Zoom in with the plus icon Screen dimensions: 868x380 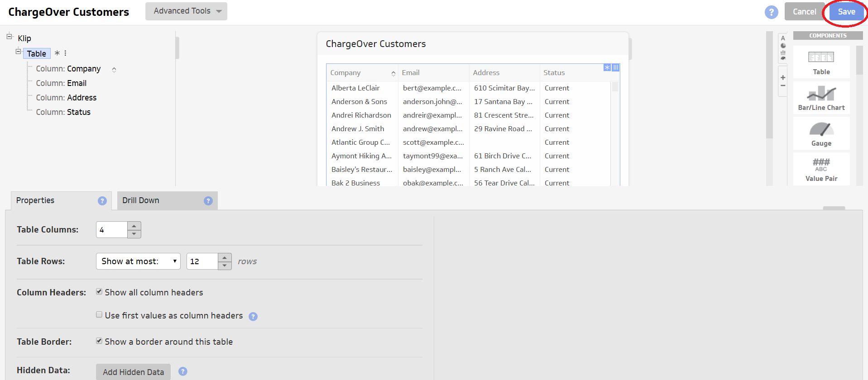coord(783,77)
